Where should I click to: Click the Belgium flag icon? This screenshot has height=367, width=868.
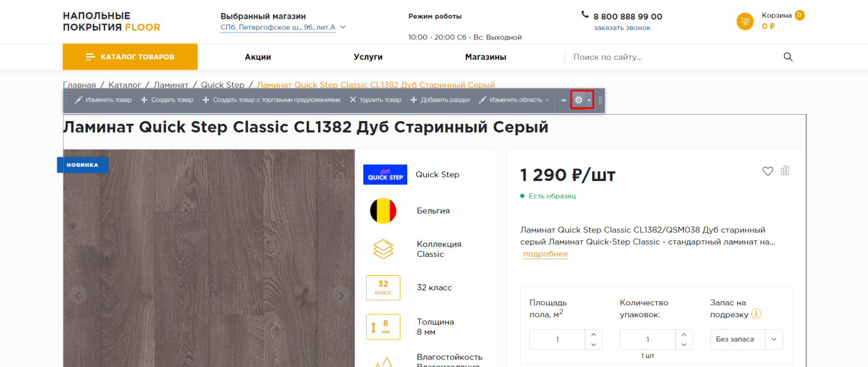(x=383, y=211)
